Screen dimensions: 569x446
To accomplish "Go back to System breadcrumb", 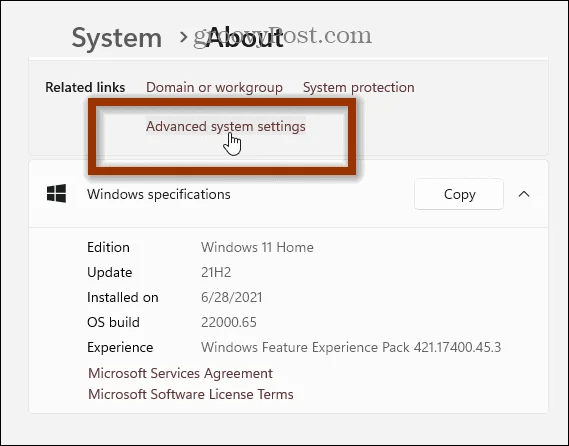I will click(117, 38).
